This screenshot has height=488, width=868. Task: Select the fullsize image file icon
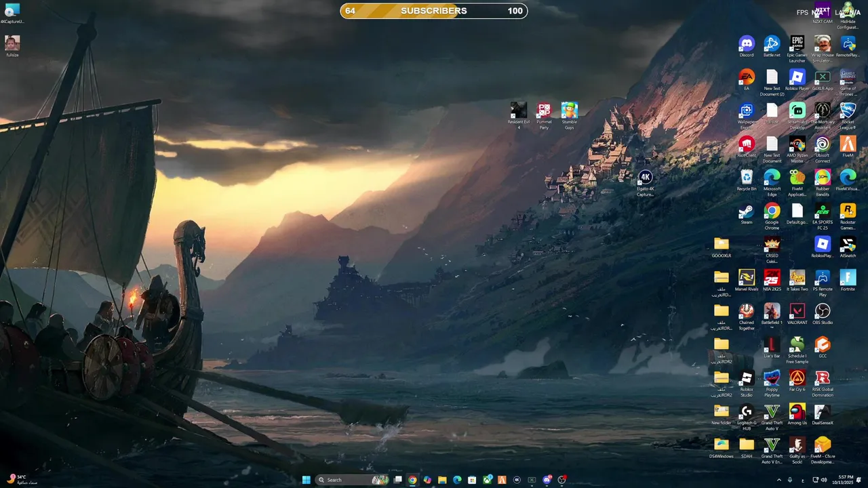pyautogui.click(x=12, y=46)
